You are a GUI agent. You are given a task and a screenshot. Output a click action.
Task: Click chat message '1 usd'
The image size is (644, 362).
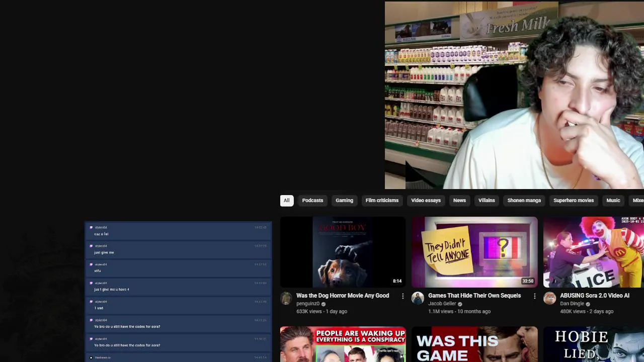(99, 308)
